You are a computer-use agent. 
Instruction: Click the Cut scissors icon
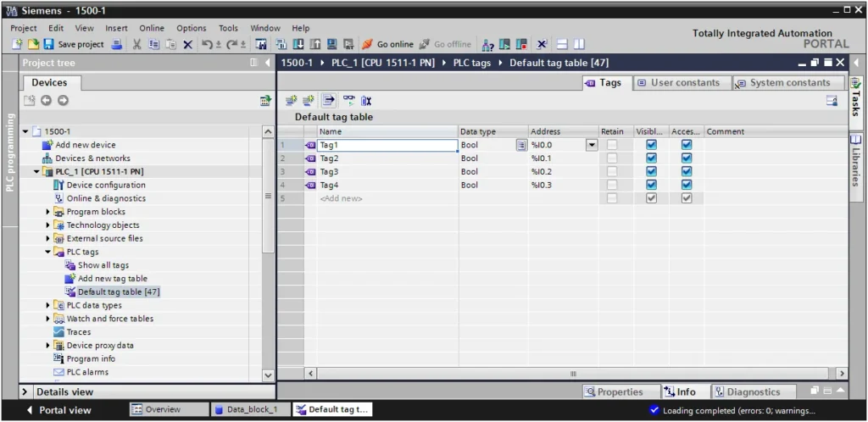coord(137,44)
